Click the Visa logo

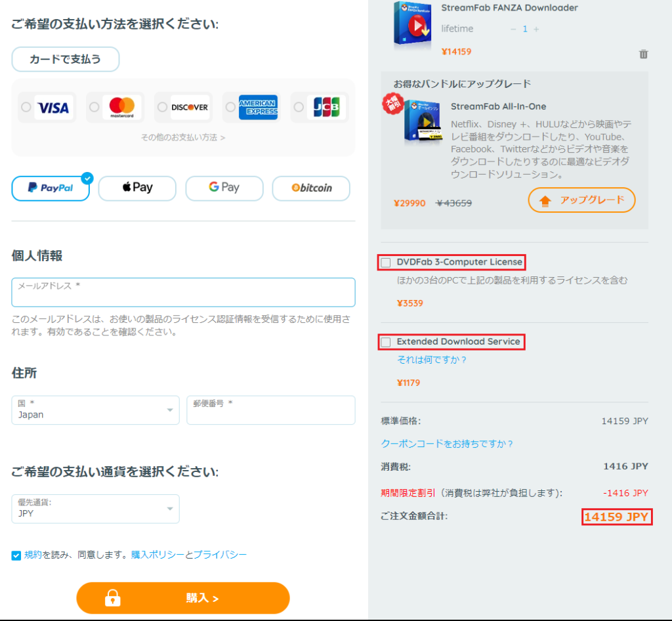click(53, 108)
